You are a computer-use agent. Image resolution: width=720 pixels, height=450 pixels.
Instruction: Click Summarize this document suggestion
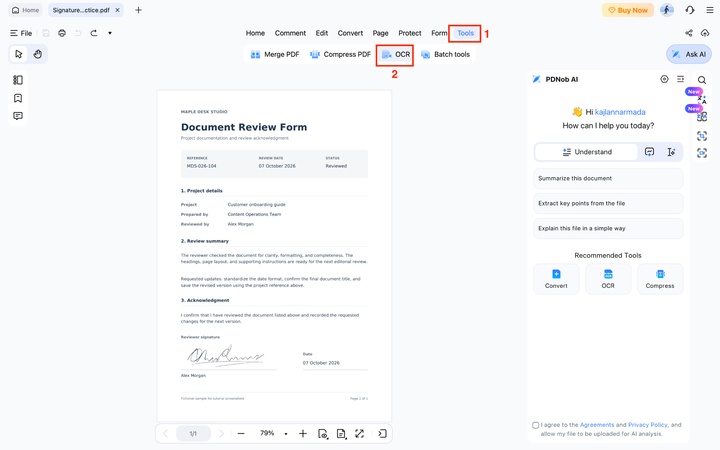[x=608, y=178]
